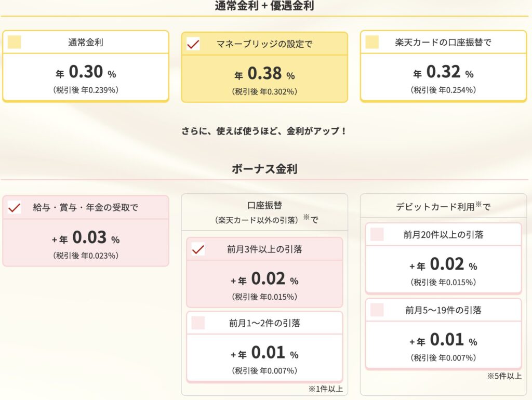Uncheck the マネーブリッジの設定で checkbox
Viewport: 532px width, 400px height.
[193, 44]
